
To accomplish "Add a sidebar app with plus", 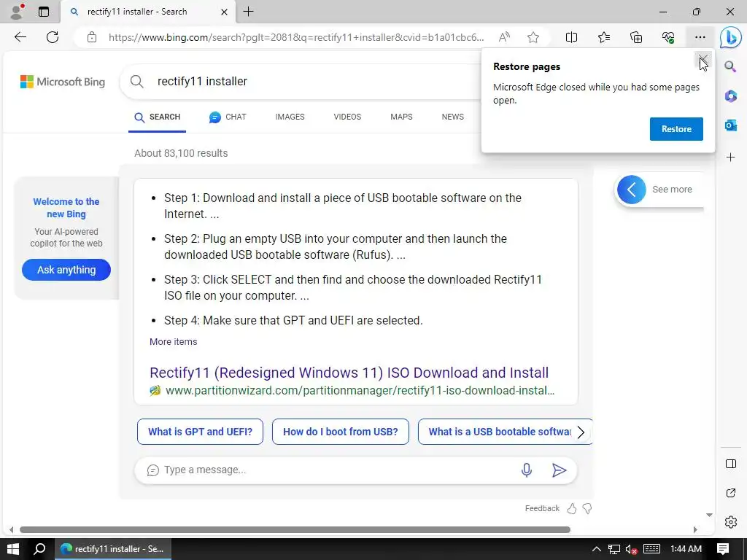I will pyautogui.click(x=730, y=157).
